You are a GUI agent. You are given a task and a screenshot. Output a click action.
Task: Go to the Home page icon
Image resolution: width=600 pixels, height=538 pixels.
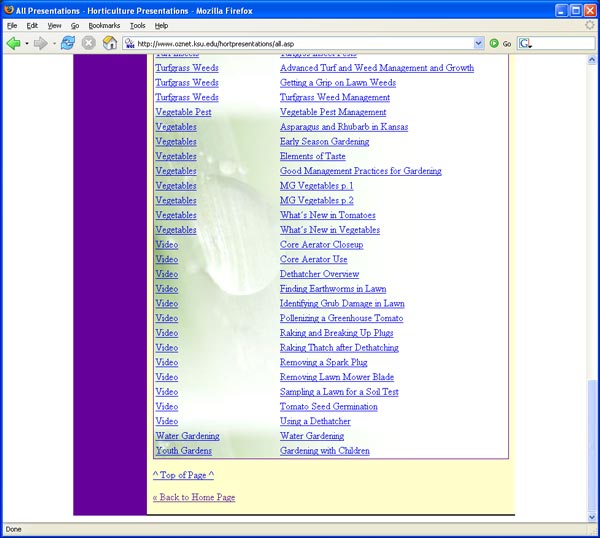(x=110, y=43)
